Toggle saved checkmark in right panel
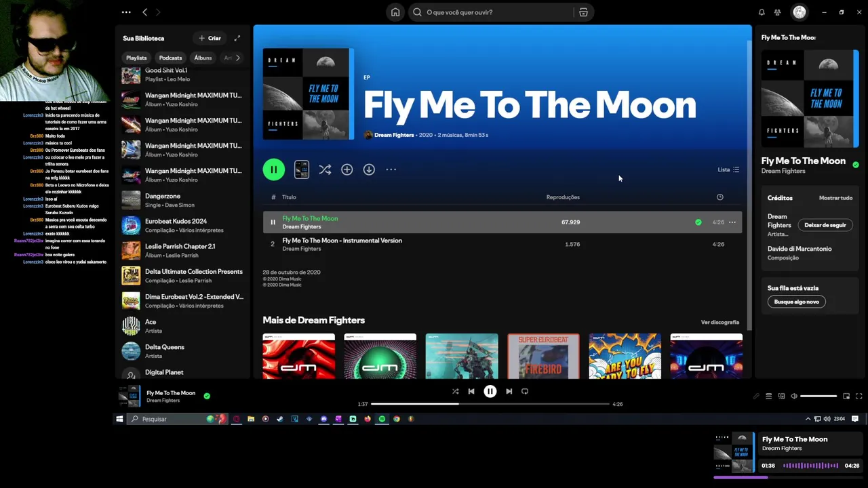Screen dimensions: 868x488 (856, 165)
